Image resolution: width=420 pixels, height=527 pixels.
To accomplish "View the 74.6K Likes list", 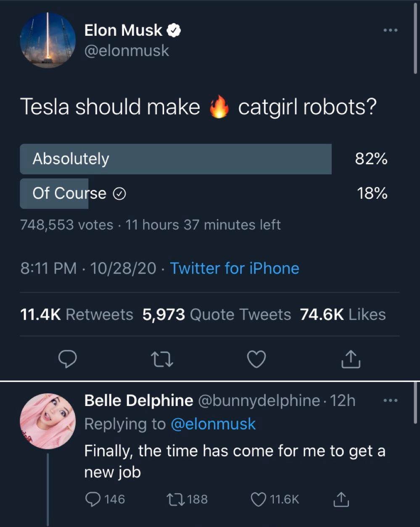I will pyautogui.click(x=343, y=314).
